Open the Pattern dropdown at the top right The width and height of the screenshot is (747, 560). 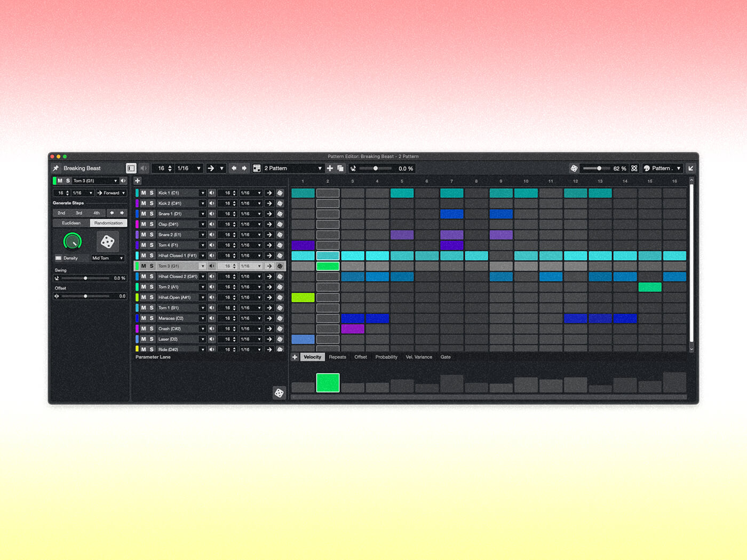[x=662, y=168]
